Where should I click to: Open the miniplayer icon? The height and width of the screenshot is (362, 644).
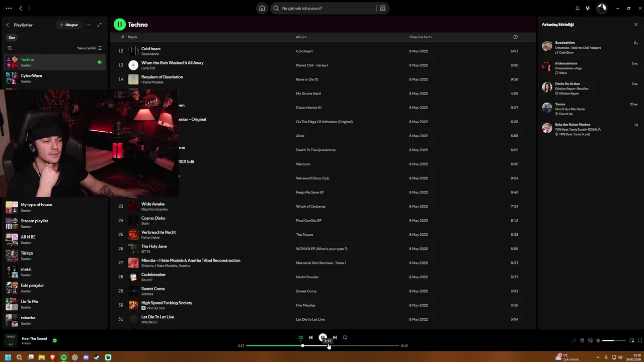click(x=632, y=340)
